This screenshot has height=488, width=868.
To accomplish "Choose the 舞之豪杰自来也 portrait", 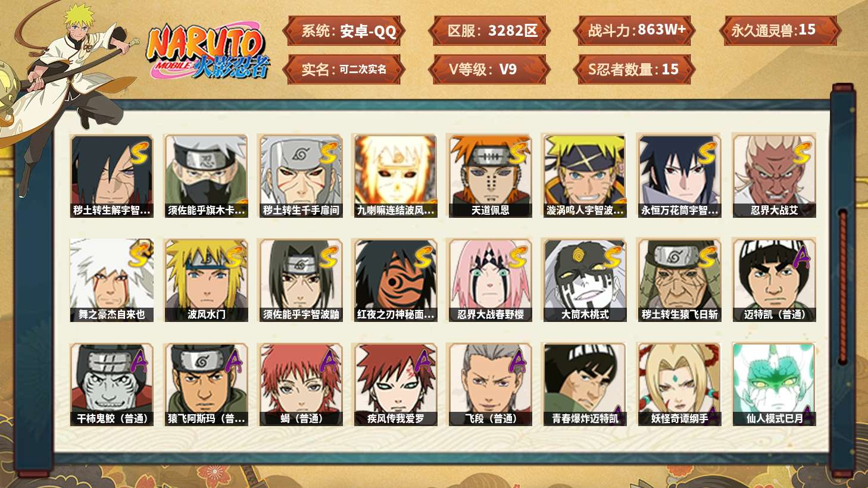I will [111, 280].
